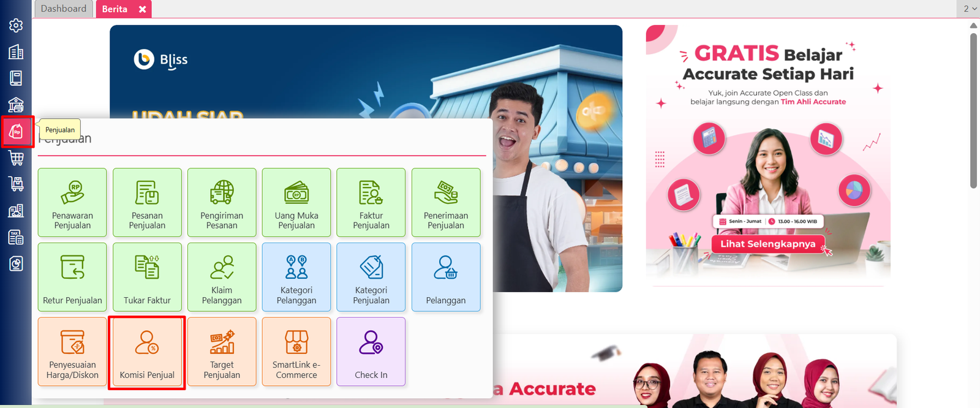The height and width of the screenshot is (408, 980).
Task: Open the Pelanggan tile
Action: click(446, 277)
